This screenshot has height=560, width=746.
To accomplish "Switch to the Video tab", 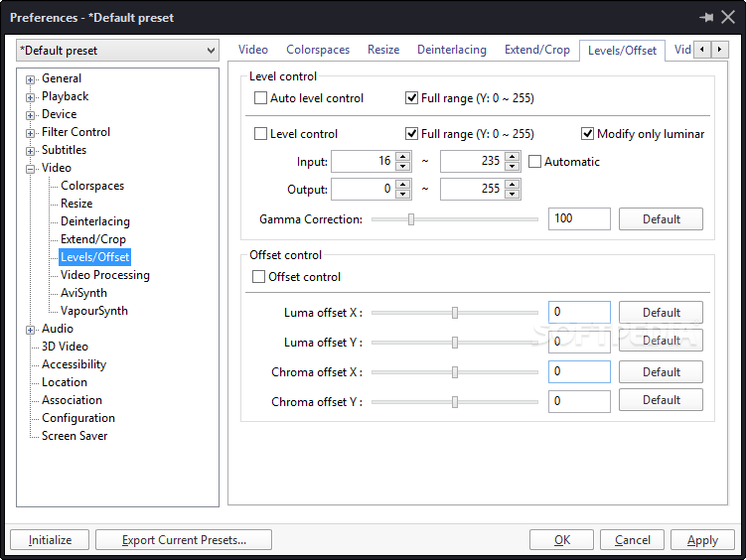I will (253, 50).
